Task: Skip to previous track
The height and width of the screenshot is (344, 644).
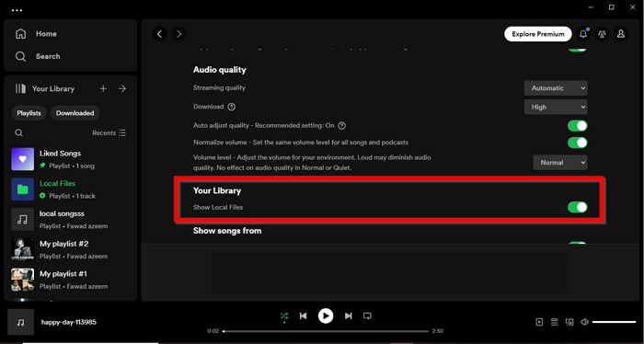Action: [x=303, y=316]
